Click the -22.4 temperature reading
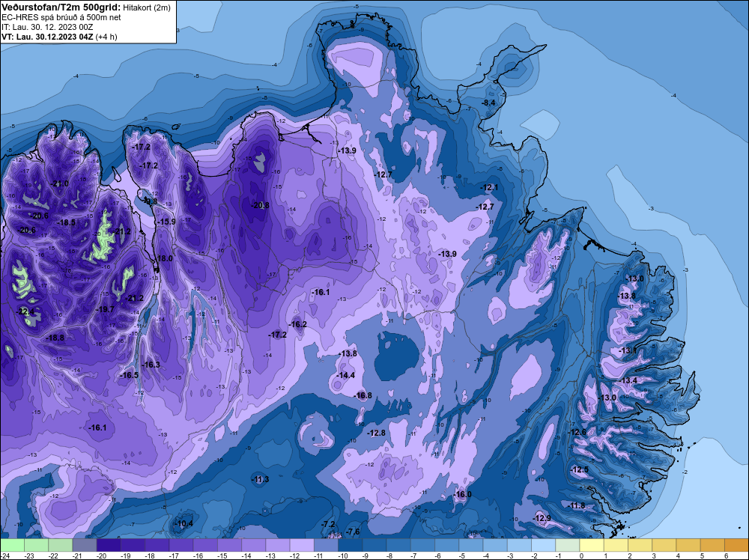The height and width of the screenshot is (560, 749). (x=25, y=311)
